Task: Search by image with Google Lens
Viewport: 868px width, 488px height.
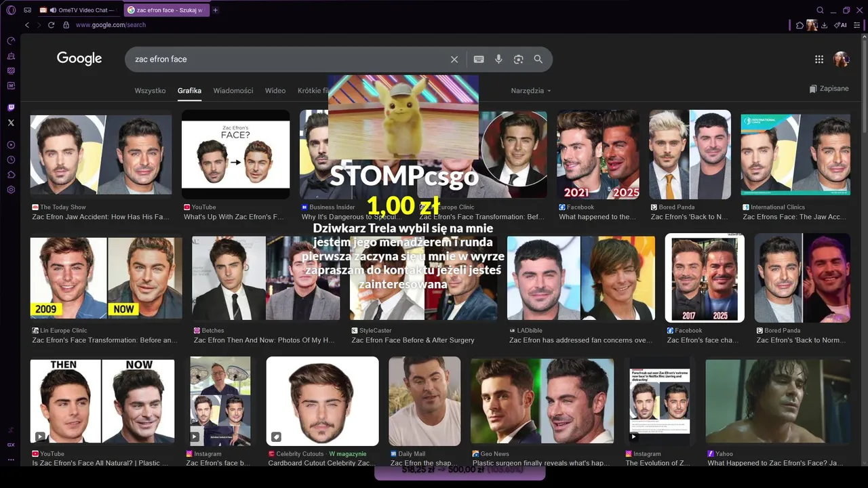Action: pos(518,59)
